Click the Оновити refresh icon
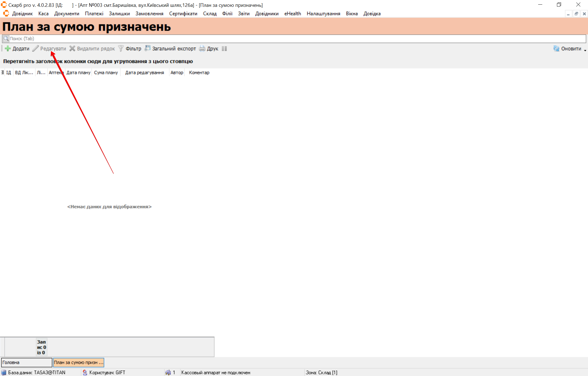588x376 pixels. (x=556, y=48)
